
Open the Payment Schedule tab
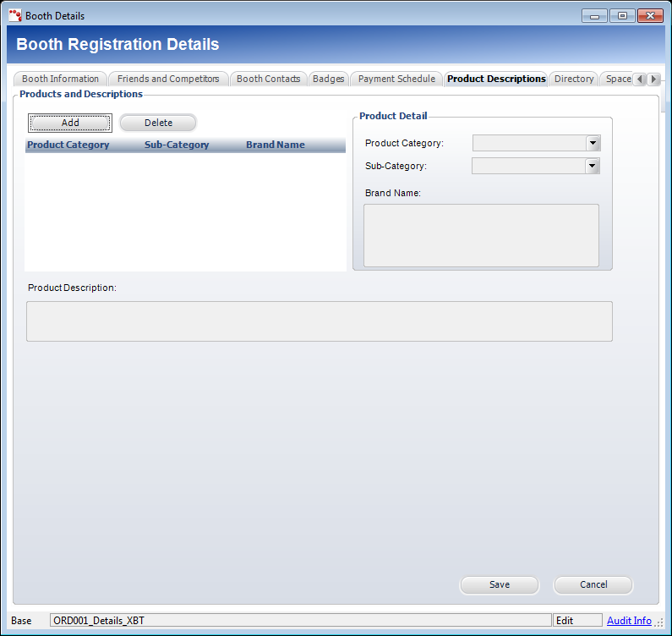396,79
